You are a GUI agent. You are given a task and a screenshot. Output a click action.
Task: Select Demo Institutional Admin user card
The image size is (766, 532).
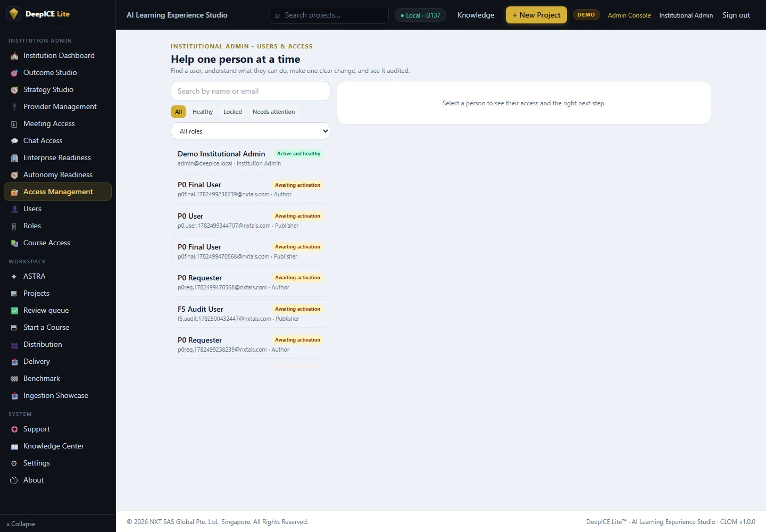(251, 158)
